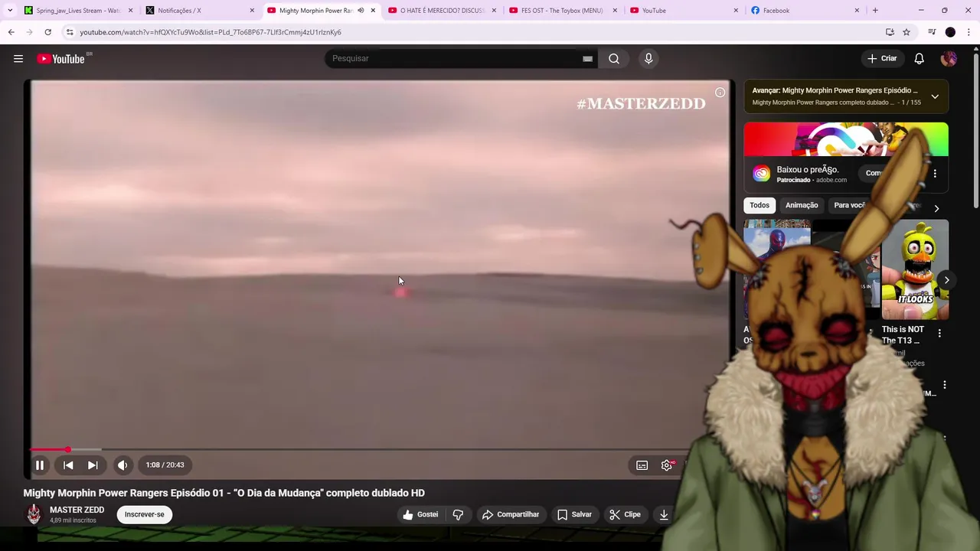
Task: Open the media controls icon in toolbar
Action: (932, 32)
